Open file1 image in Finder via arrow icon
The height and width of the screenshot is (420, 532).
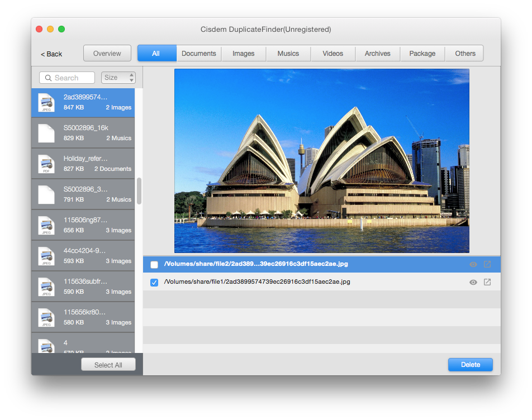point(487,282)
